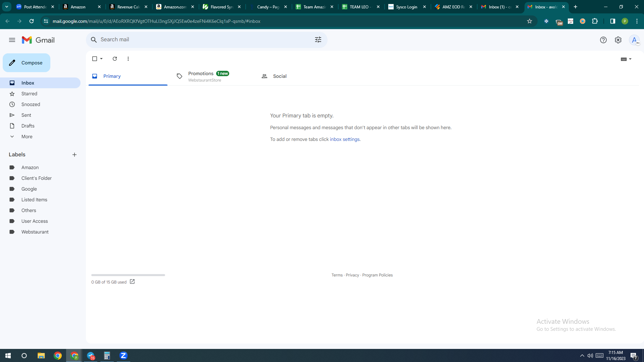Open the Webstaurant label

(40, 232)
